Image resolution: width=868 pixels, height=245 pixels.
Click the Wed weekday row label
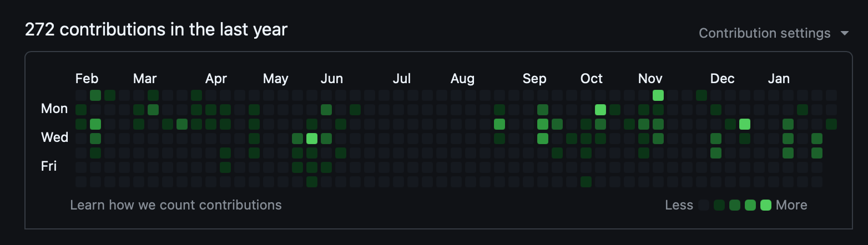(54, 137)
